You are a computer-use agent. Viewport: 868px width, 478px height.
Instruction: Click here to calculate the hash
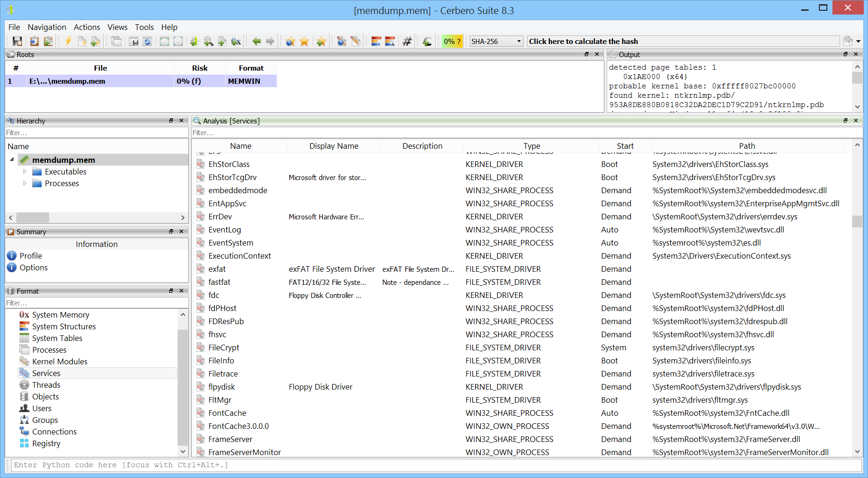(x=683, y=41)
